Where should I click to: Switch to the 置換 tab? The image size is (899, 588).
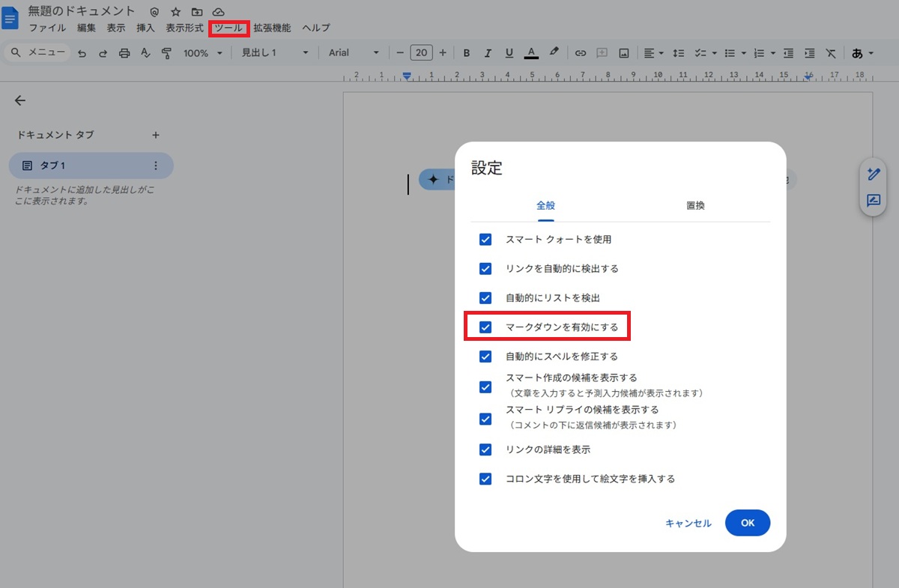[x=695, y=205]
